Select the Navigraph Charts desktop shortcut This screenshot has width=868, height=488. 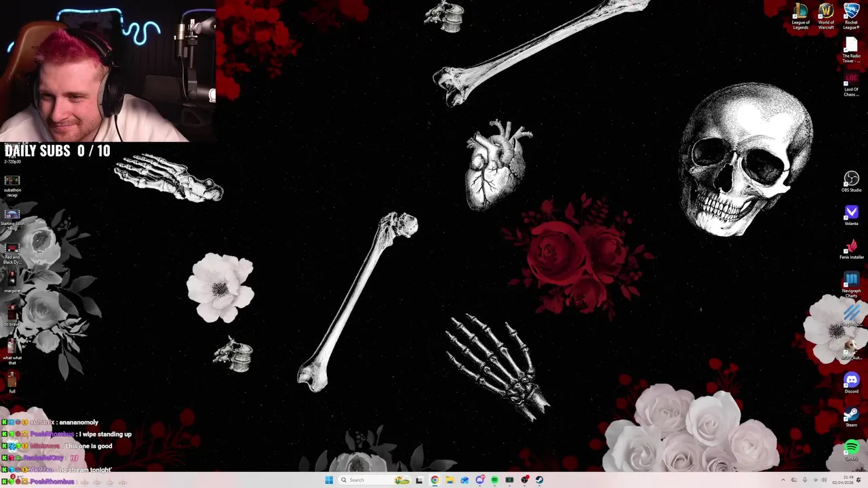tap(851, 285)
